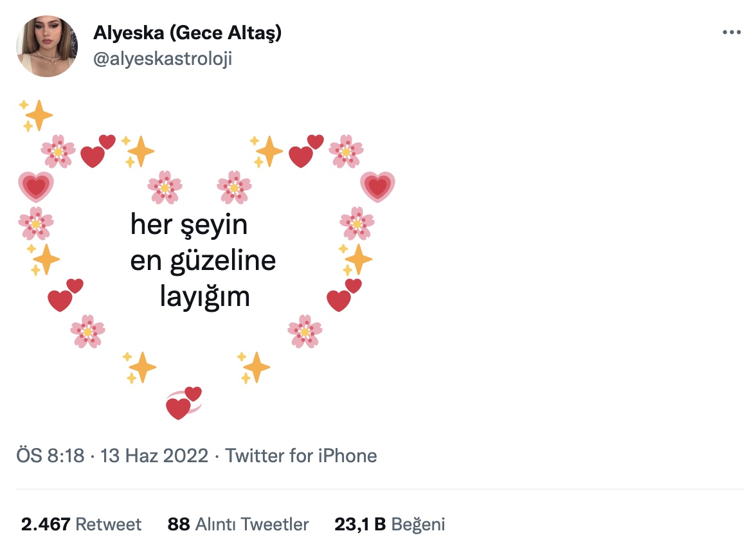Click the sparkles emoji left of the bottom hearts
Image resolution: width=756 pixels, height=549 pixels.
click(x=139, y=368)
